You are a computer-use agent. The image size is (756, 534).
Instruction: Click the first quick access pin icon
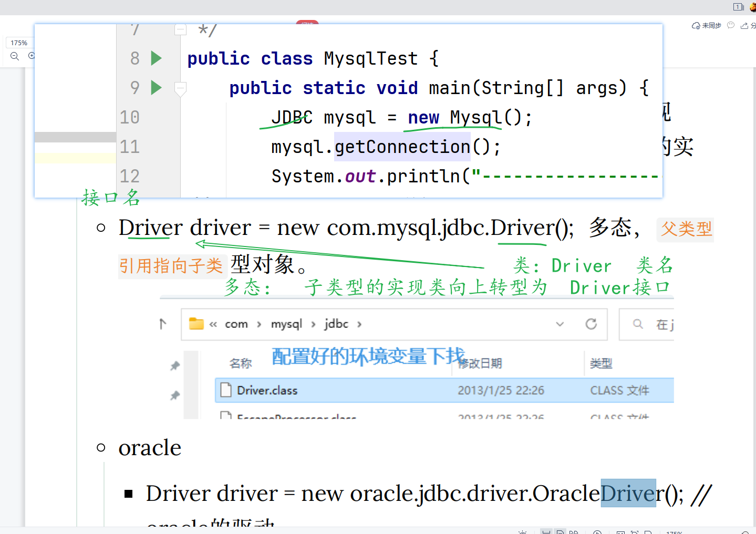click(175, 366)
